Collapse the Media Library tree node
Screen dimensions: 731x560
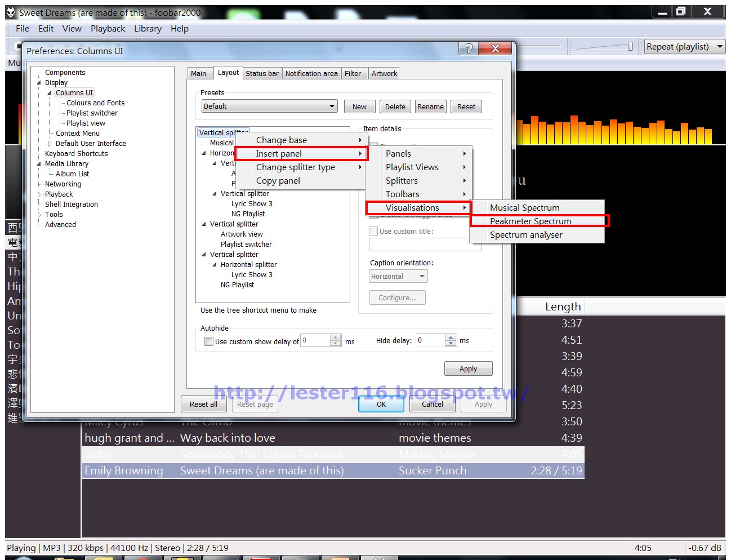click(39, 164)
